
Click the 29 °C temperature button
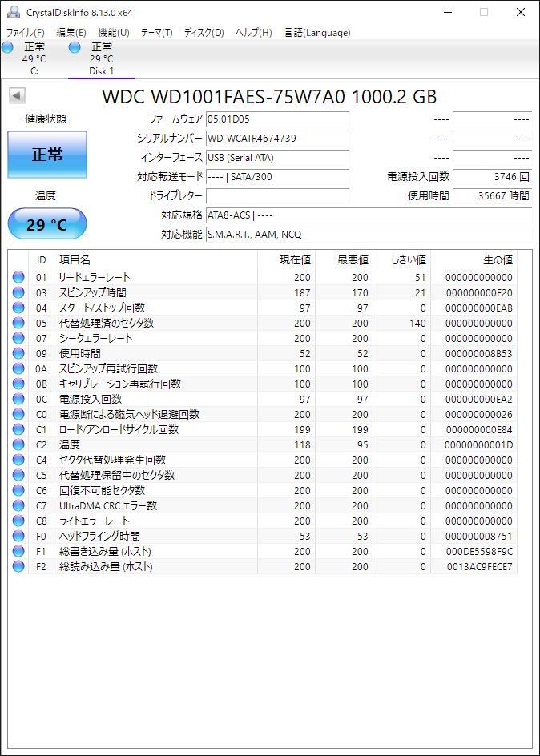47,224
